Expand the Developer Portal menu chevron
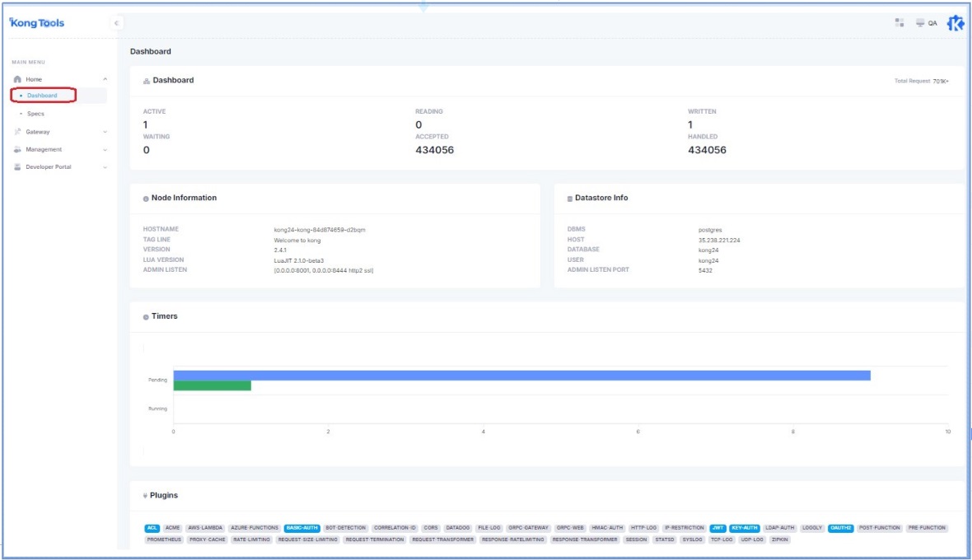Viewport: 972px width, 560px height. 105,167
